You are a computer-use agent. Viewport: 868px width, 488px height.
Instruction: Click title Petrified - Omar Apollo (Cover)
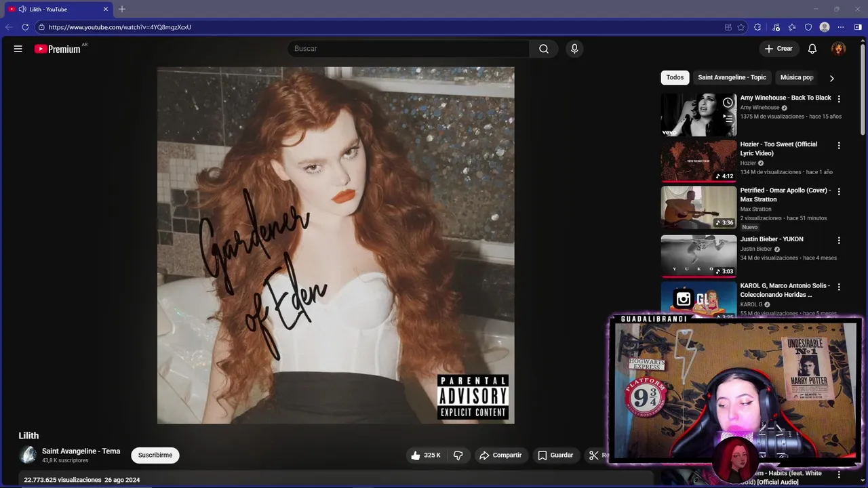785,195
